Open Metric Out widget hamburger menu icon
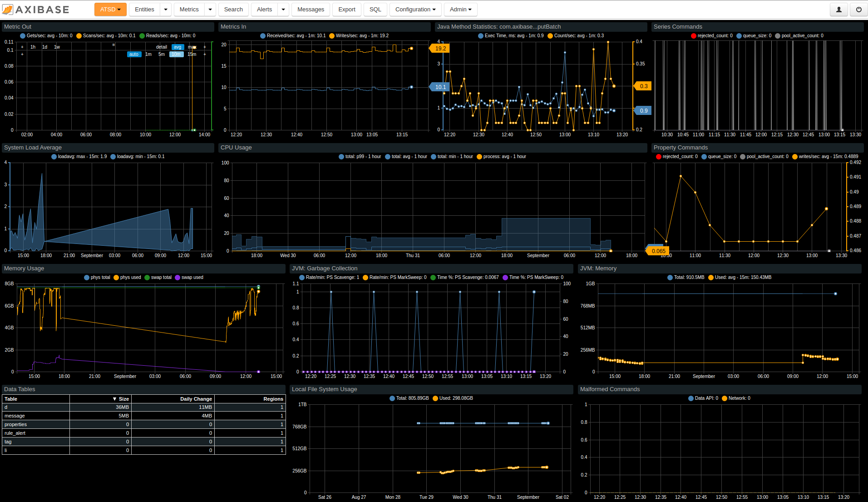868x502 pixels. click(113, 45)
